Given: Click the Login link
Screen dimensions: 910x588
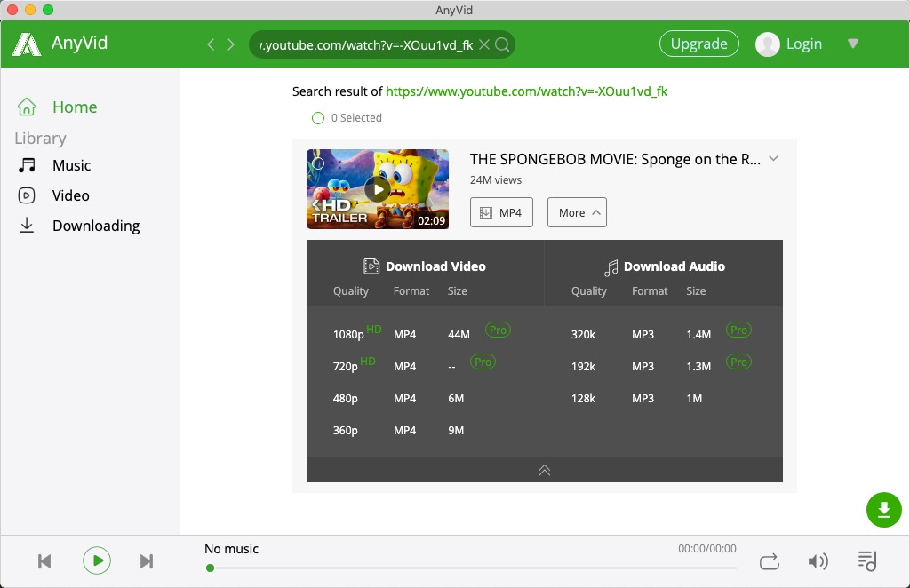Looking at the screenshot, I should pos(803,44).
